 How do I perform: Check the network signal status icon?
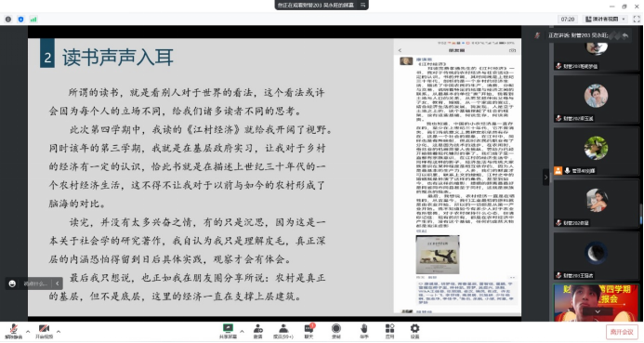pyautogui.click(x=33, y=20)
